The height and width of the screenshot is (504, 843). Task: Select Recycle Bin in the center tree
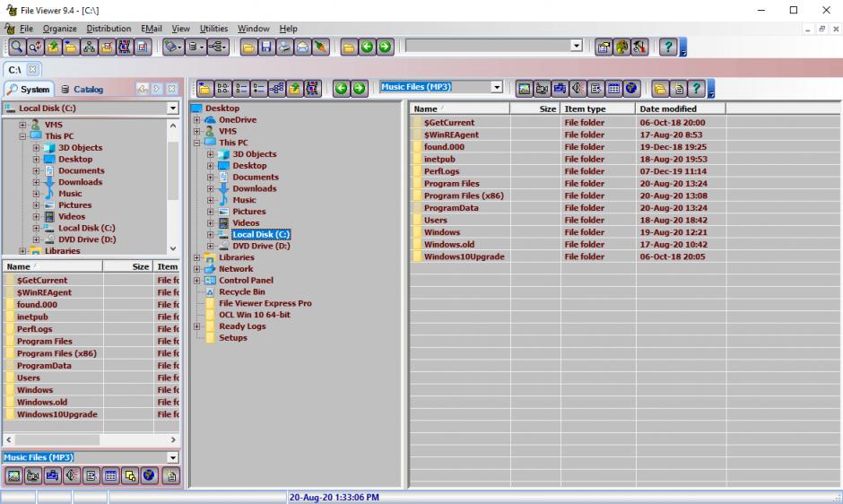241,291
